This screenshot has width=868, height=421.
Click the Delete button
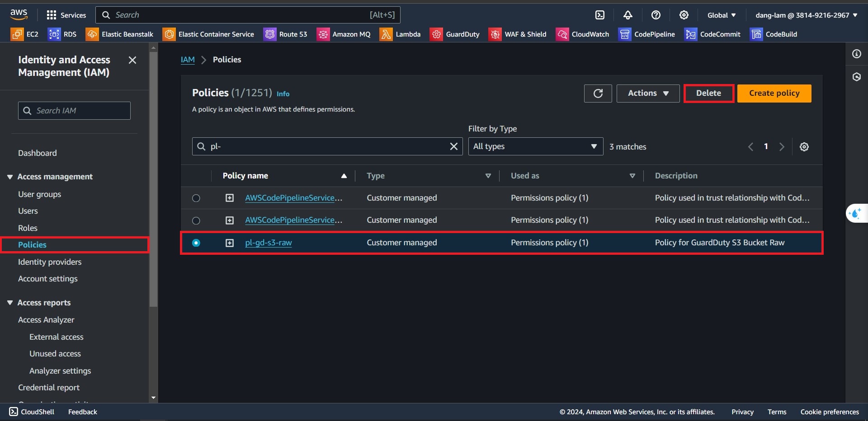(x=708, y=94)
